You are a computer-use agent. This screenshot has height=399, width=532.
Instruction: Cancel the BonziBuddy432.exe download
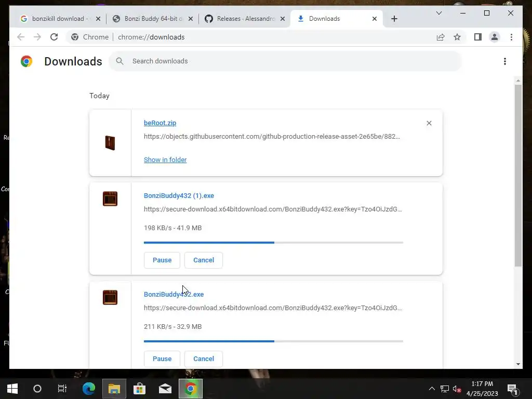(x=204, y=359)
